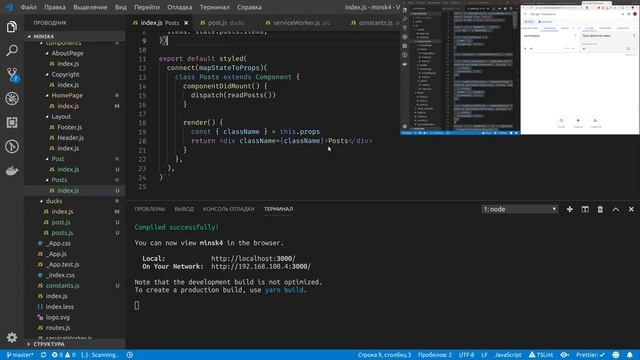Change the LF end-of-line sequence

[x=484, y=355]
